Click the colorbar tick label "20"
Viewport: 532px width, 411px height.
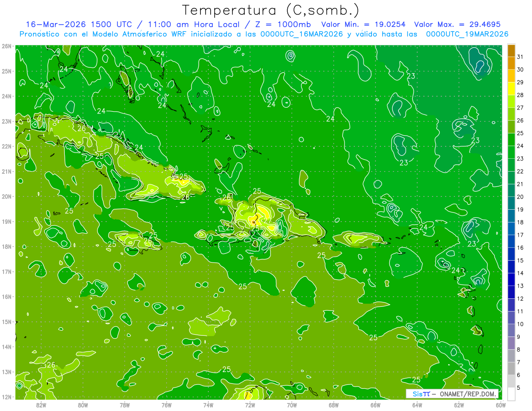click(520, 197)
